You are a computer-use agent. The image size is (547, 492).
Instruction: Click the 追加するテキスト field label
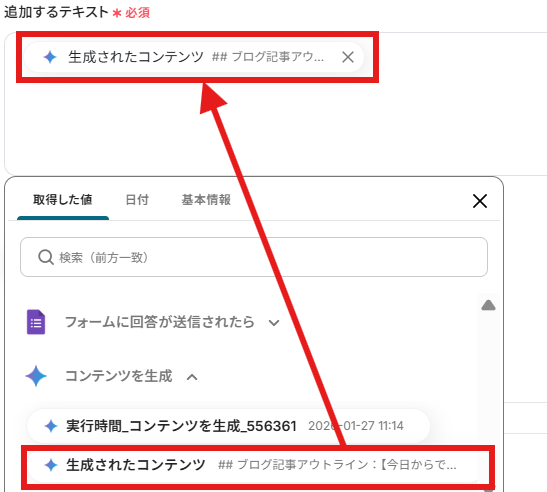(56, 13)
